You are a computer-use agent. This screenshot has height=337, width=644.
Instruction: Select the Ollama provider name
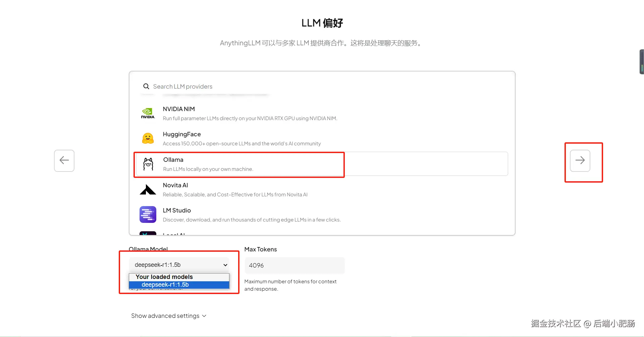[173, 160]
